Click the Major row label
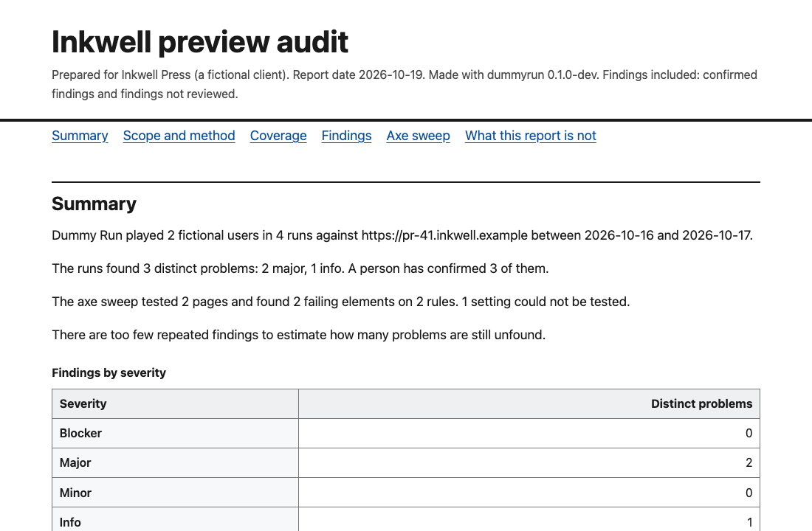 175,462
